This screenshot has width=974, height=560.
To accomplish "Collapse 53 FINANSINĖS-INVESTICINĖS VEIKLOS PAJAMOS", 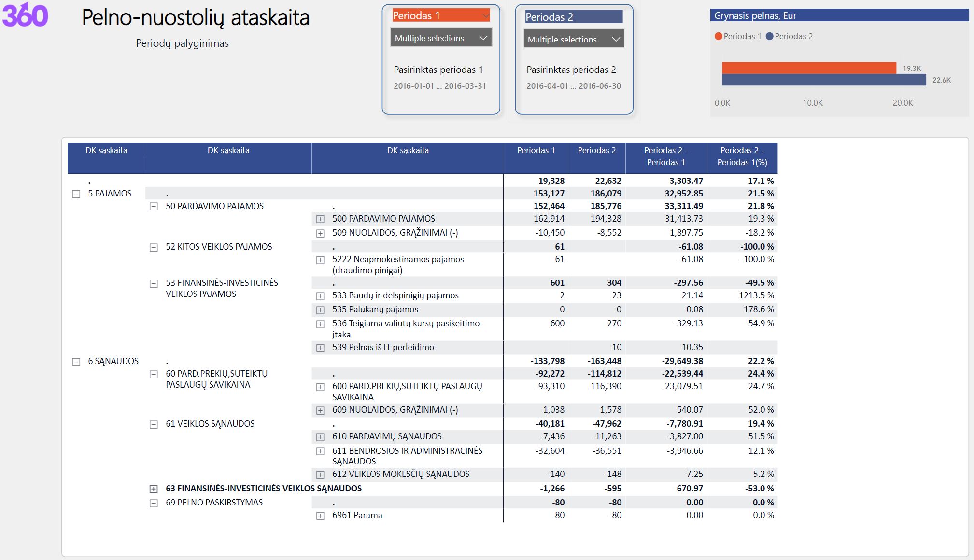I will pyautogui.click(x=154, y=283).
